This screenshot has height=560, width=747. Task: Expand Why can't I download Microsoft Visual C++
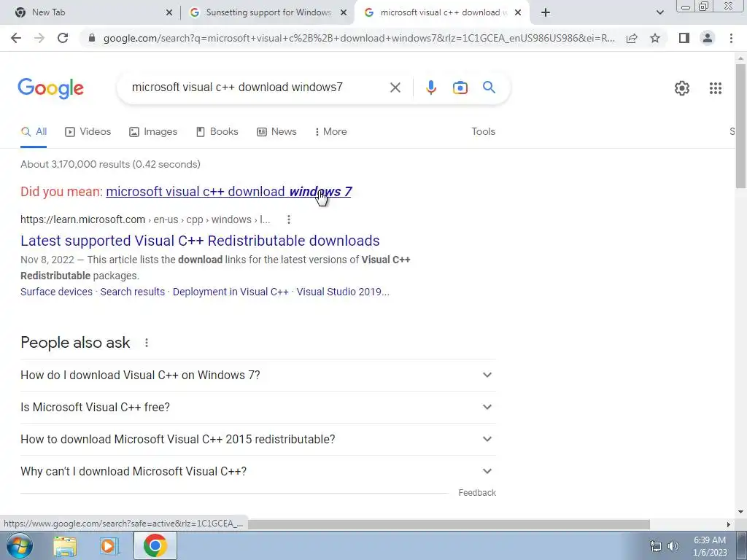(x=258, y=471)
